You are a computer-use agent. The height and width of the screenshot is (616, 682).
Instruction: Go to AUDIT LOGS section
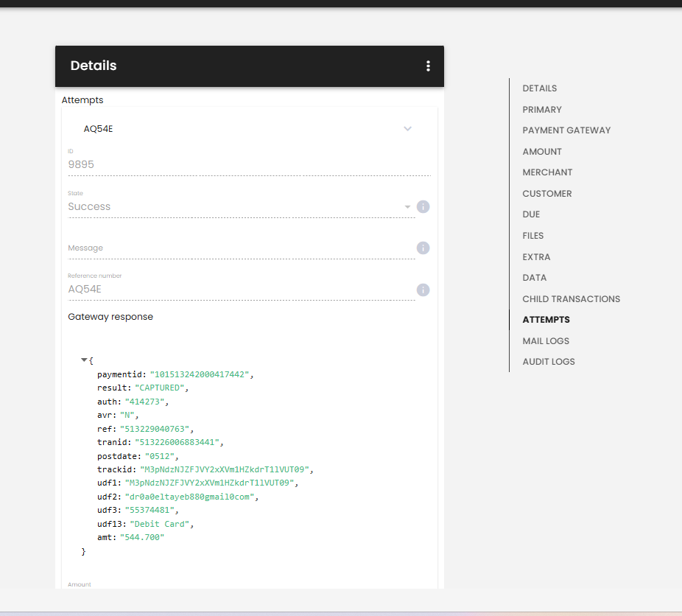[549, 362]
